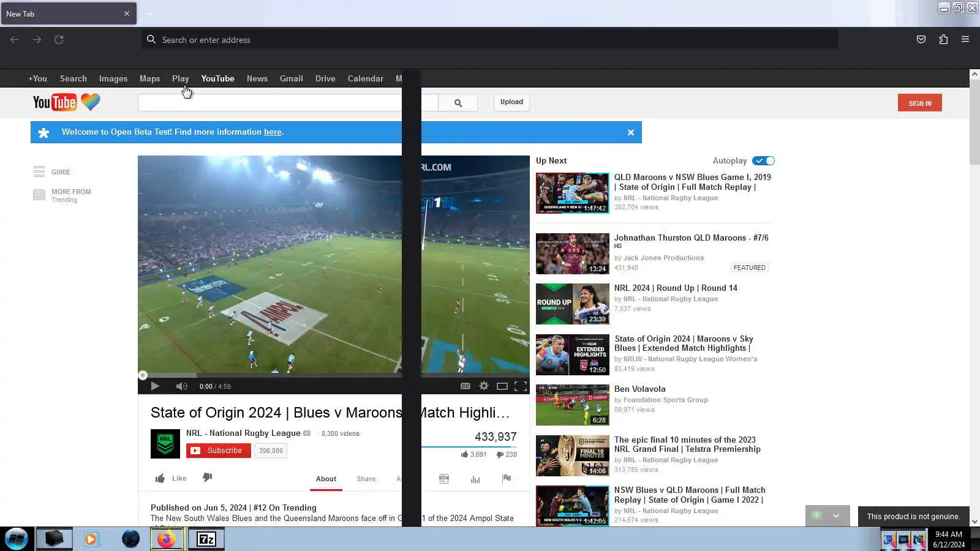Open Firefox from the taskbar
Screen dimensions: 980x551
tap(167, 539)
